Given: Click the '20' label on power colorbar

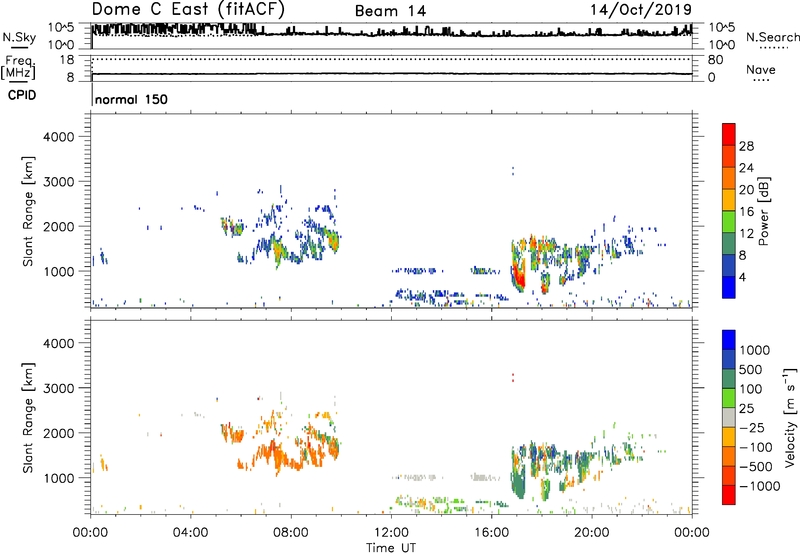Looking at the screenshot, I should pyautogui.click(x=746, y=190).
